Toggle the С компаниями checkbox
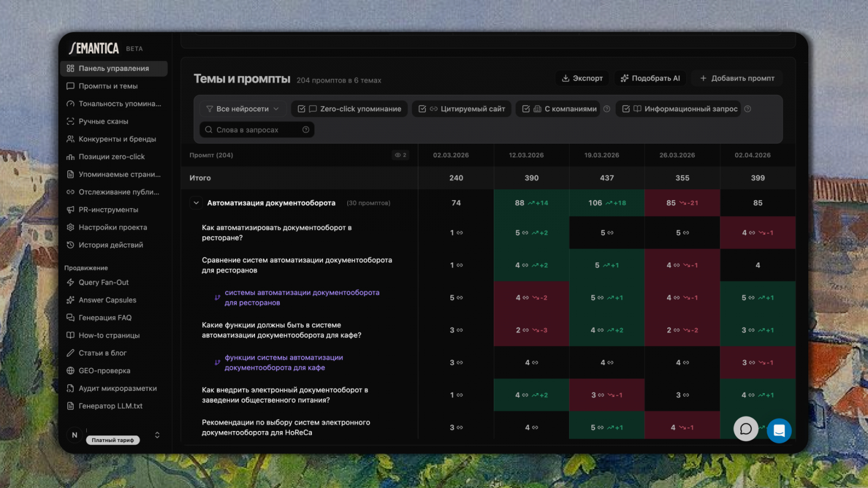Screen dimensions: 868x488 click(526, 109)
